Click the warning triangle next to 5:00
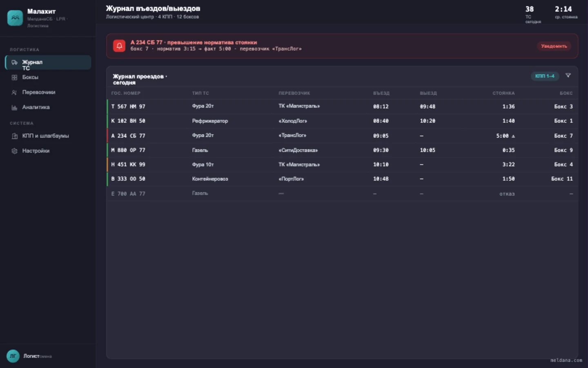This screenshot has width=588, height=368. point(513,136)
